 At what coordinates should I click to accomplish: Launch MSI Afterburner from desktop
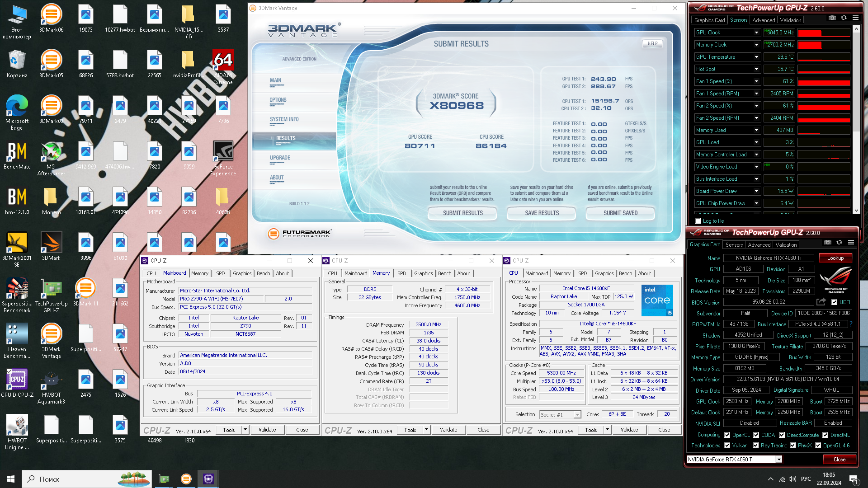[51, 158]
